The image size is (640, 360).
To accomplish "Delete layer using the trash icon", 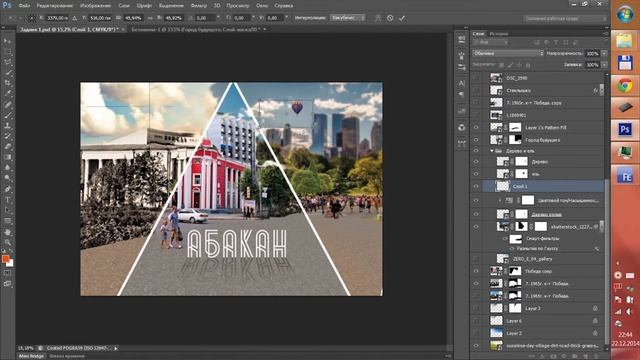I will pos(595,356).
